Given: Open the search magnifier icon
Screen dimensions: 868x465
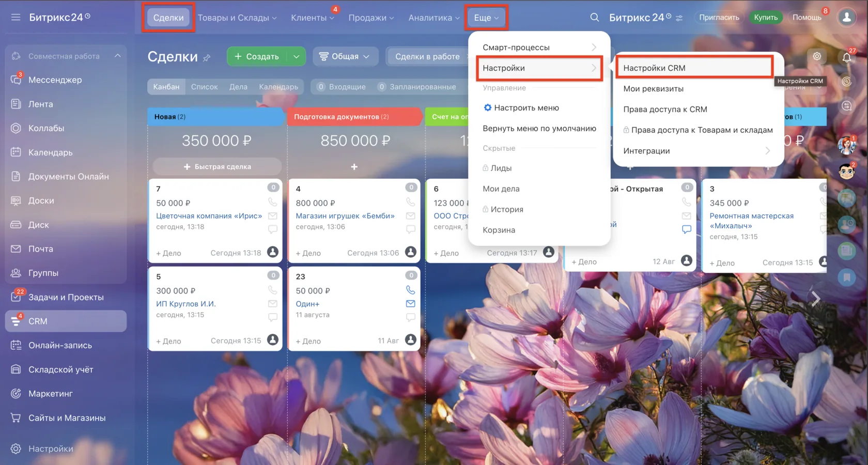Looking at the screenshot, I should (x=594, y=17).
